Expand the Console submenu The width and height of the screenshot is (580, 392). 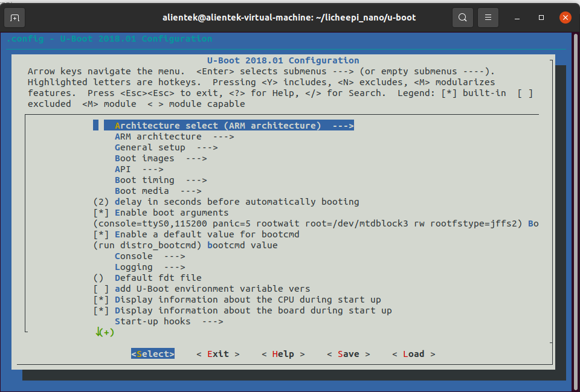(150, 256)
